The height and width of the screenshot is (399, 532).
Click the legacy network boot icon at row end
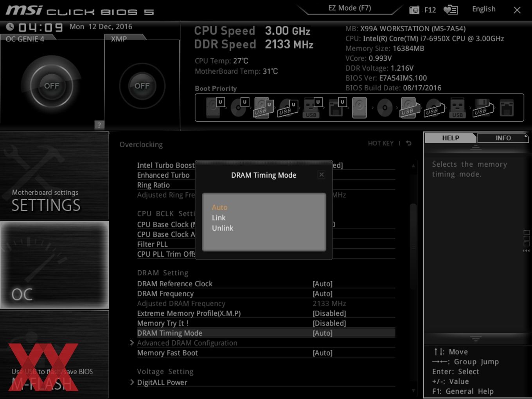pyautogui.click(x=507, y=108)
